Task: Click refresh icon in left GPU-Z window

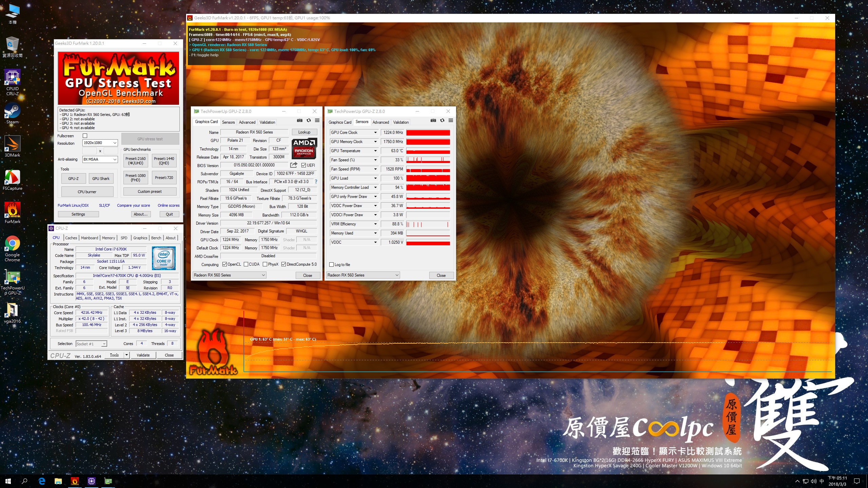Action: point(309,120)
